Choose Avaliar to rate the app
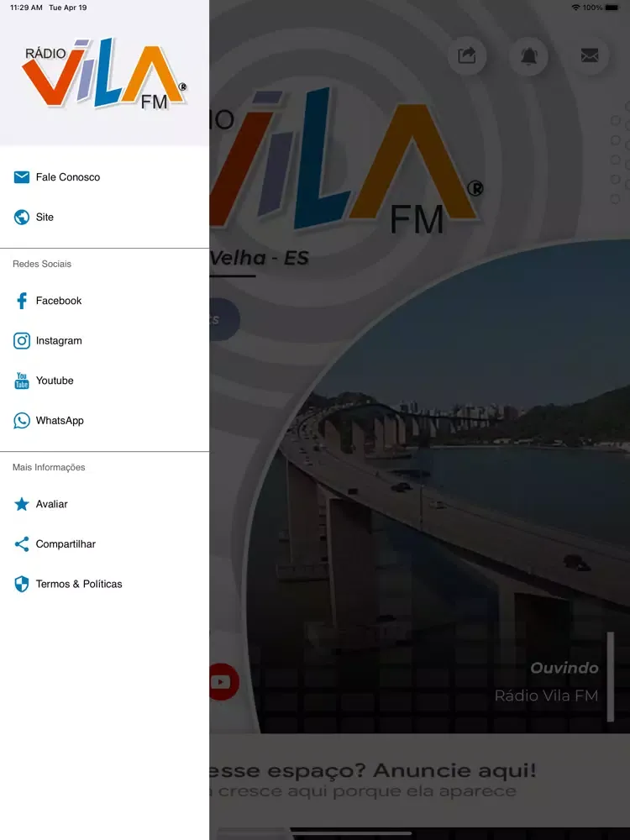Viewport: 630px width, 840px height. [104, 504]
